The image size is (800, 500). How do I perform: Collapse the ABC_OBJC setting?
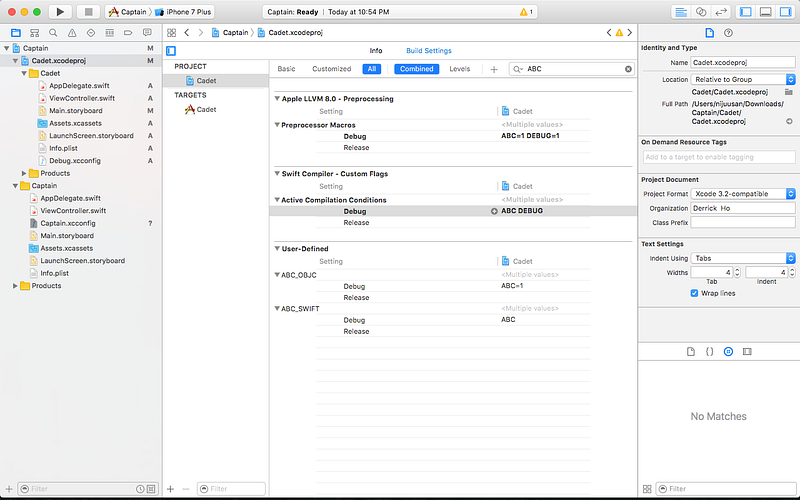[x=277, y=275]
